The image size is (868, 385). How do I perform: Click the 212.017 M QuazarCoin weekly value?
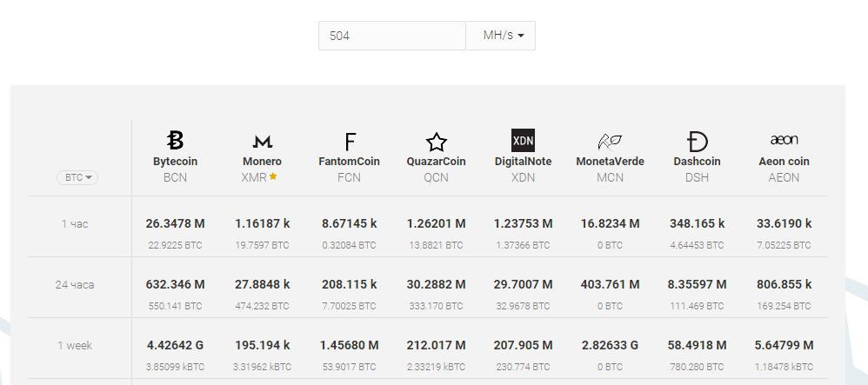pos(437,346)
